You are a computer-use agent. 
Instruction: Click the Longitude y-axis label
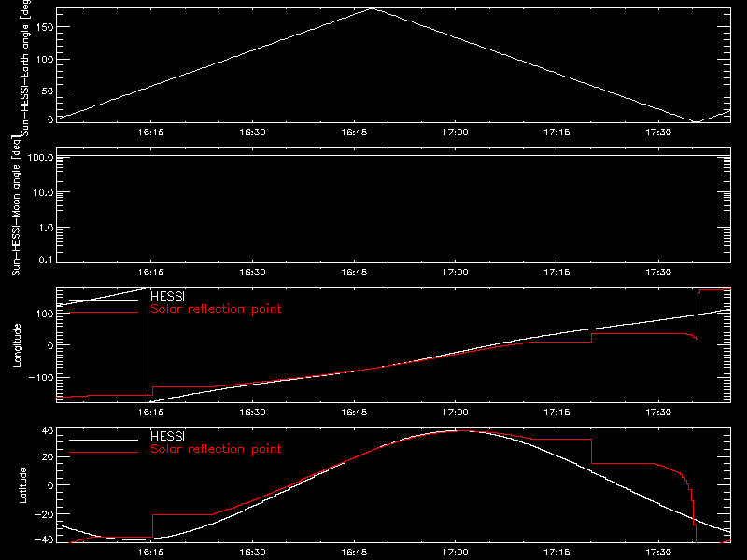pyautogui.click(x=17, y=345)
